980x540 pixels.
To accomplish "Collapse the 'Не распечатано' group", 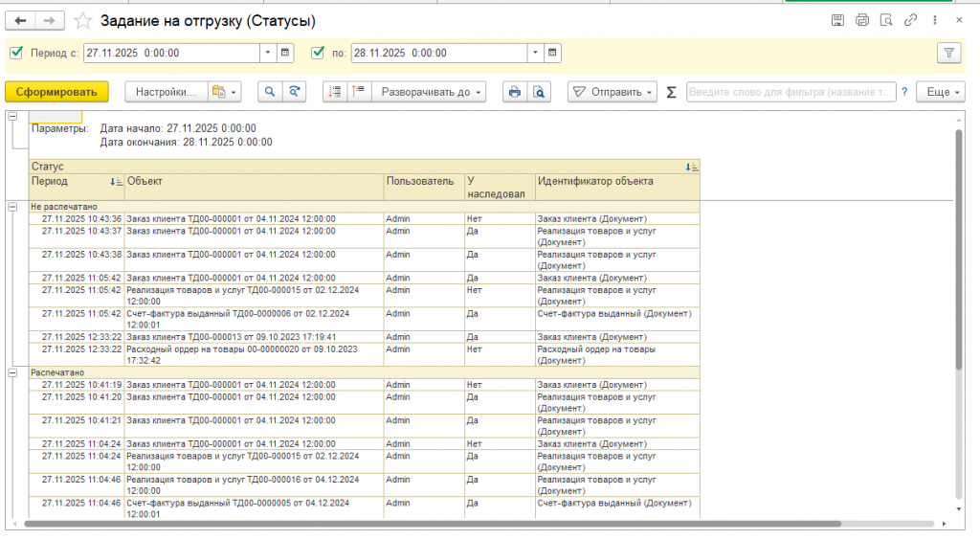I will 12,206.
